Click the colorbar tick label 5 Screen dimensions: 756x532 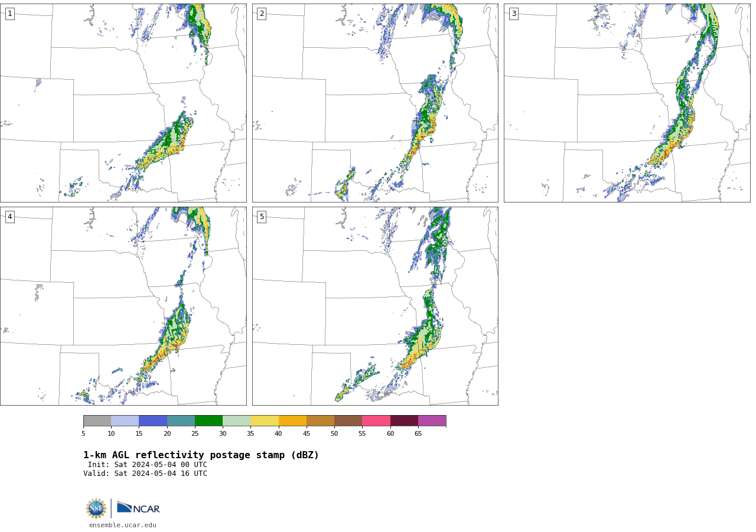[x=83, y=433]
